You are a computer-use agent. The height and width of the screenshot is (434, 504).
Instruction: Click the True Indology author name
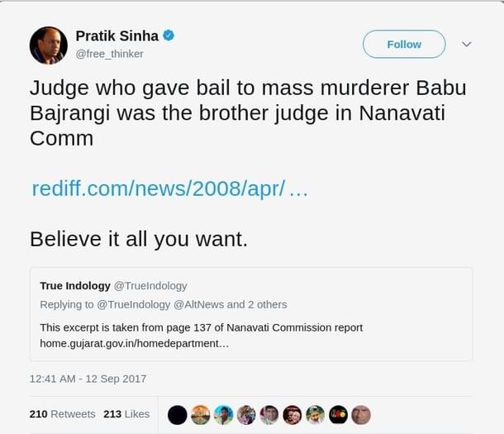[75, 285]
